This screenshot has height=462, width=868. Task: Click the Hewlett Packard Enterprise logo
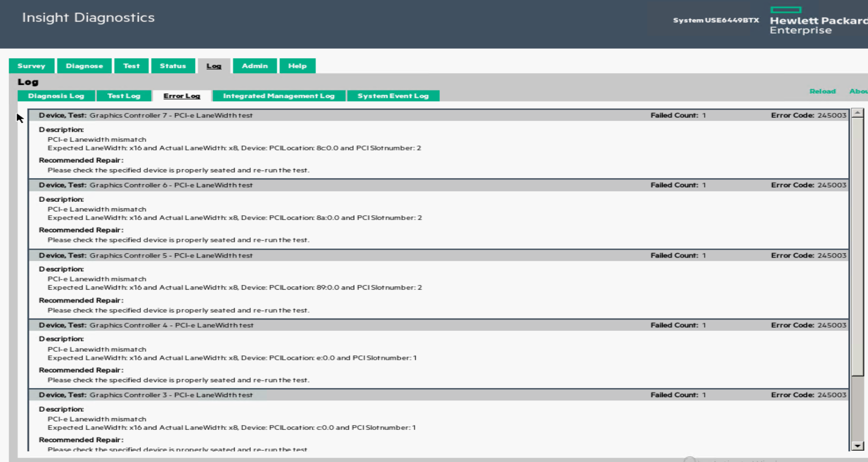(x=819, y=21)
